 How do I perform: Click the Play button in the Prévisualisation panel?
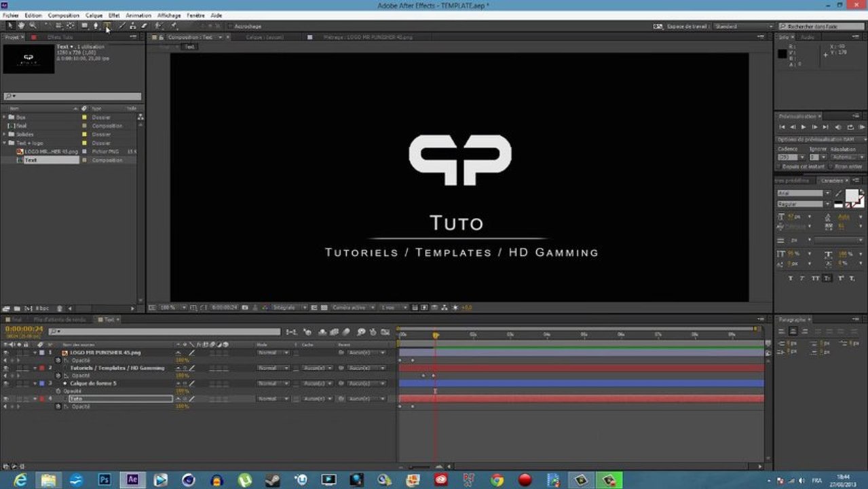(804, 127)
